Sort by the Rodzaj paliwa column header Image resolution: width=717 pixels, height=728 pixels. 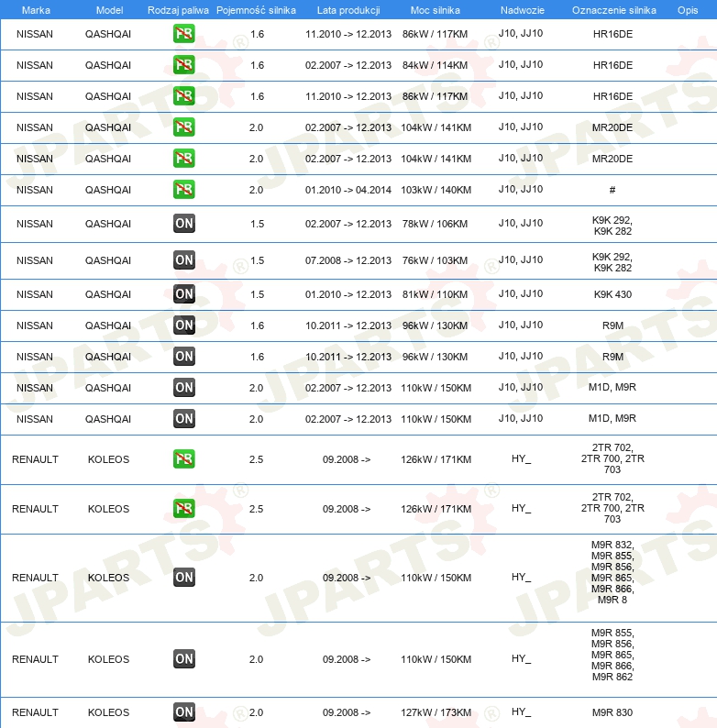coord(178,10)
